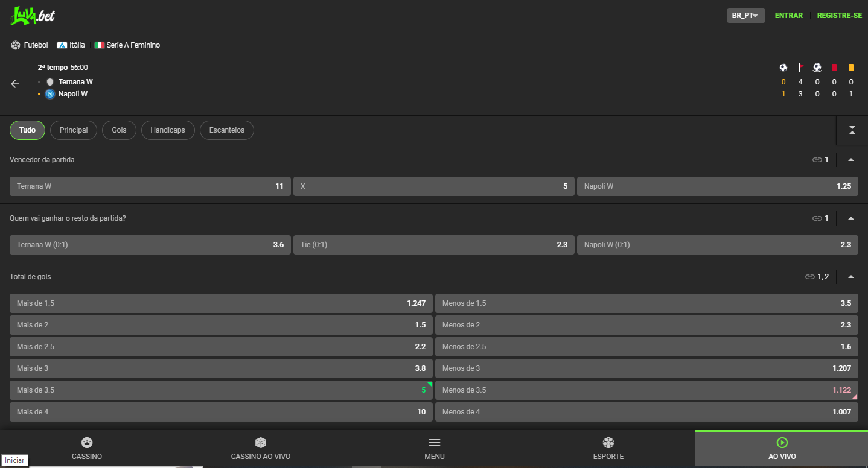Click the REGISTRE-SE signup link
The width and height of the screenshot is (868, 468).
pos(839,16)
